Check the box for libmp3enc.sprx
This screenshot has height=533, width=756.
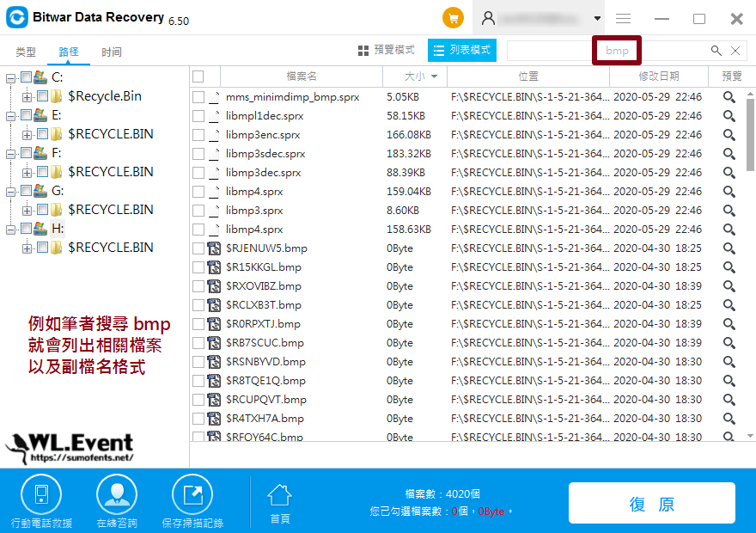click(198, 135)
